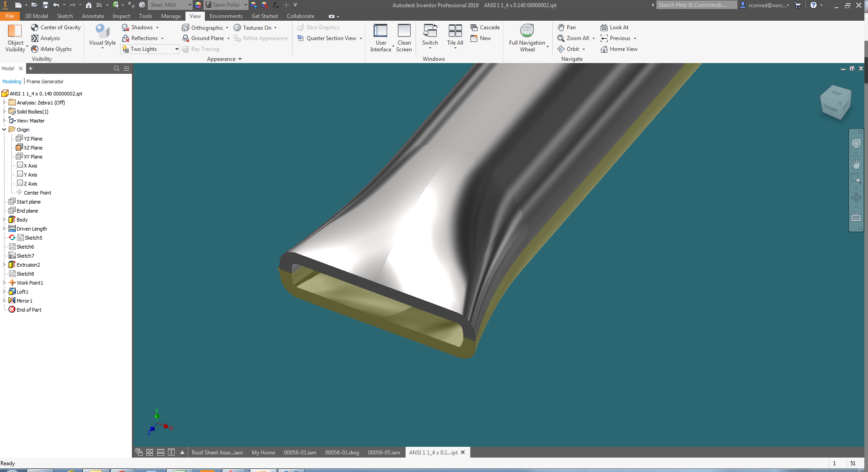Collapse the Origin folder
Image resolution: width=868 pixels, height=472 pixels.
[4, 130]
